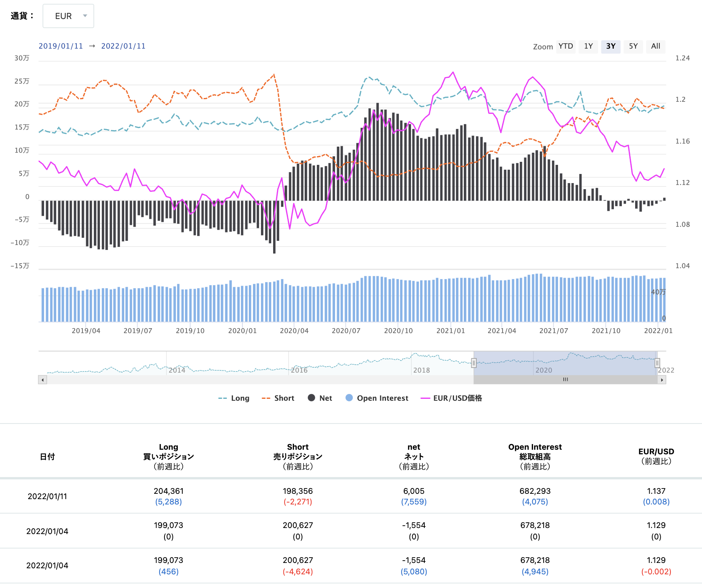Screen dimensions: 702x588
Task: Grab the navigator right range handle
Action: [657, 363]
